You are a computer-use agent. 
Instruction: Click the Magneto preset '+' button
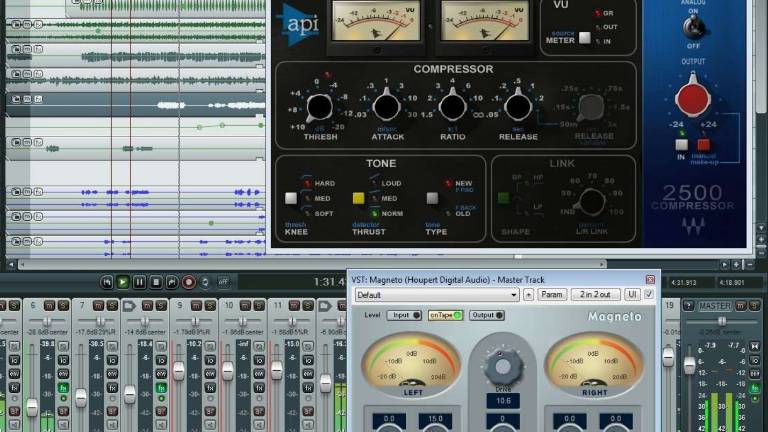click(528, 295)
